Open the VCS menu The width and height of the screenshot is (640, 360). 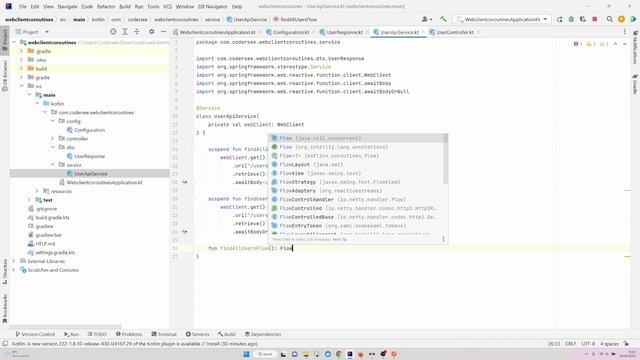pos(167,7)
